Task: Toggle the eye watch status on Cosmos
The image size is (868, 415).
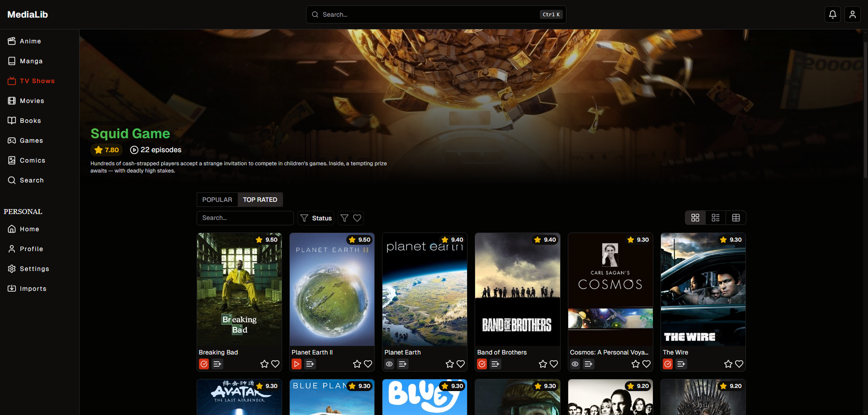Action: pyautogui.click(x=575, y=364)
